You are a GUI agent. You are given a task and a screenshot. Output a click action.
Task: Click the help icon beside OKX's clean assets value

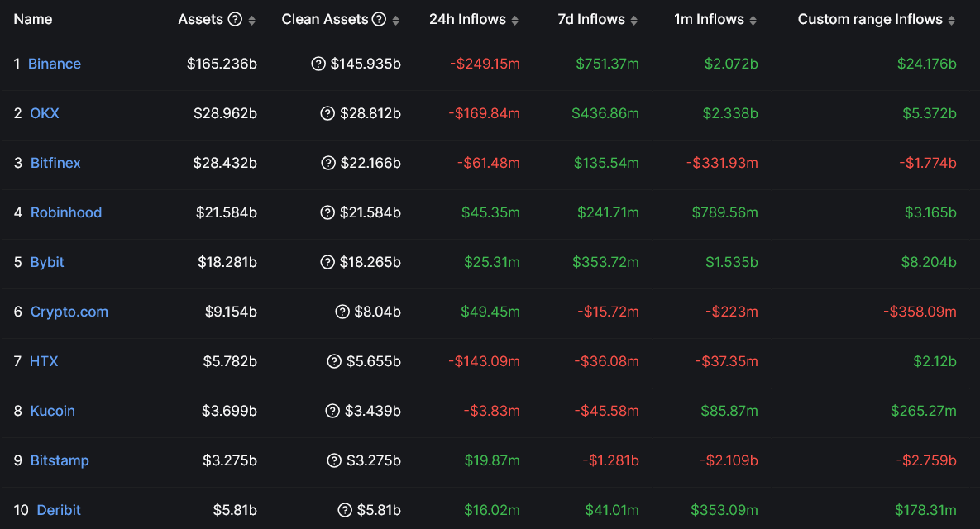tap(327, 113)
